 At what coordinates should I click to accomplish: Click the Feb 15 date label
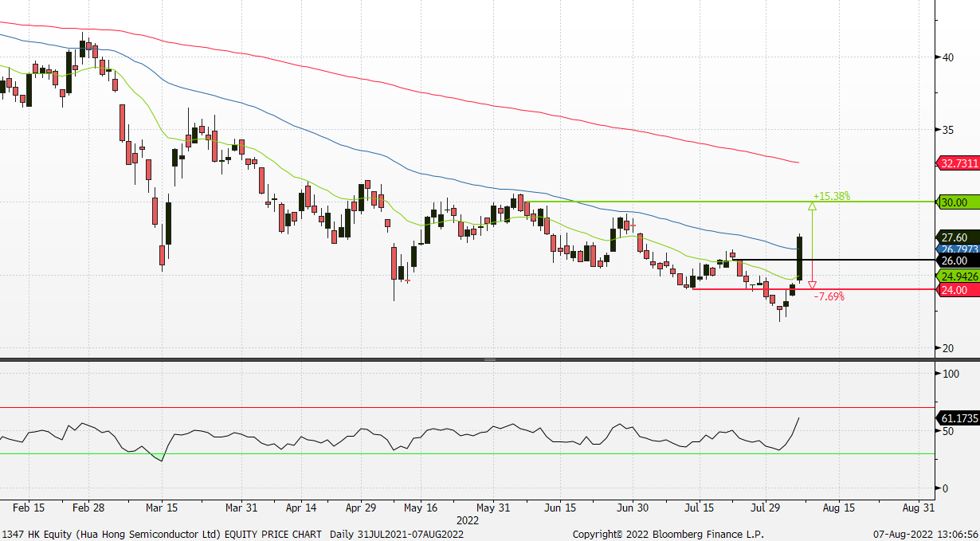[29, 507]
